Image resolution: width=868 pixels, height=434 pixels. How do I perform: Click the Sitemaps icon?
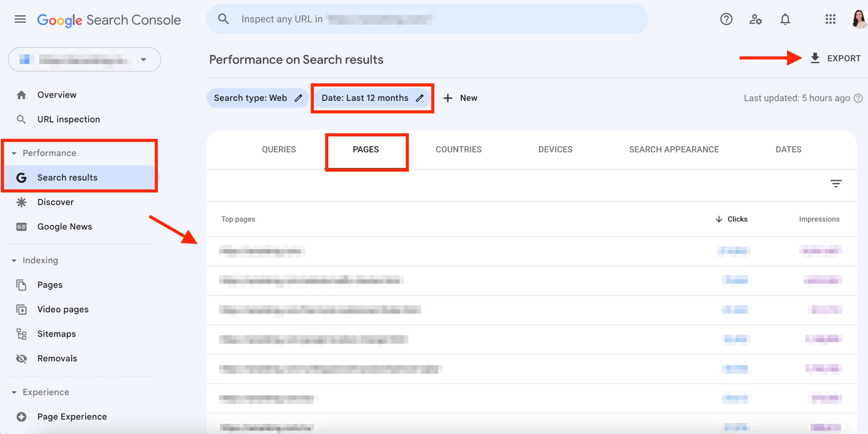click(x=21, y=334)
